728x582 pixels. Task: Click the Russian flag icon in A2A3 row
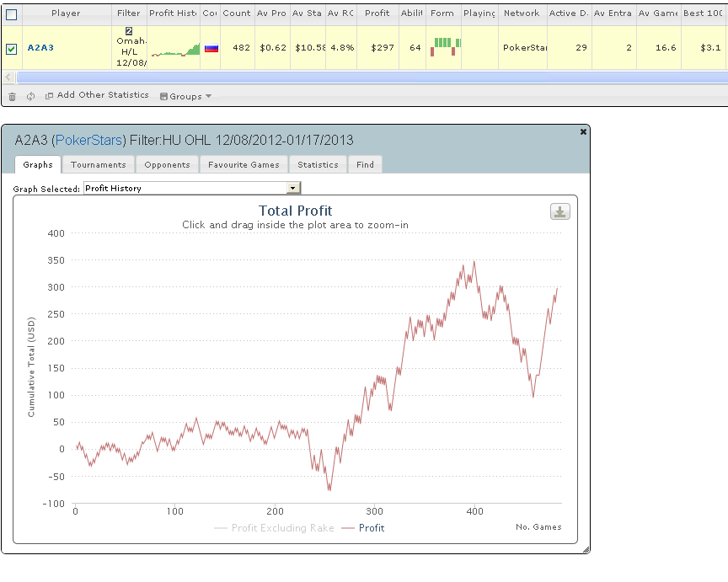(x=211, y=48)
